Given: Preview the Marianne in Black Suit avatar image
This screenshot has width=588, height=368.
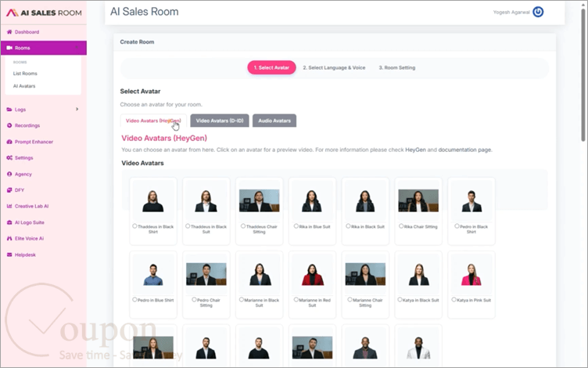Looking at the screenshot, I should point(259,275).
